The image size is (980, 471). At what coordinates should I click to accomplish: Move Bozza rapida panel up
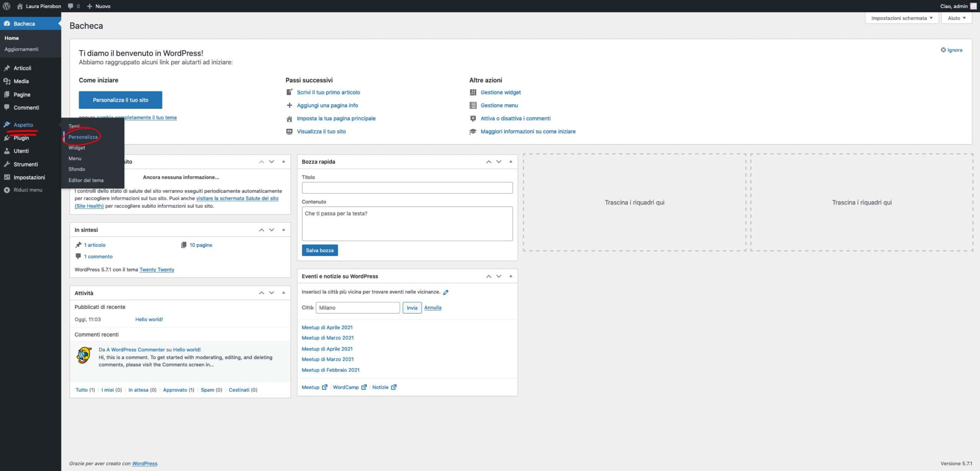click(x=488, y=161)
